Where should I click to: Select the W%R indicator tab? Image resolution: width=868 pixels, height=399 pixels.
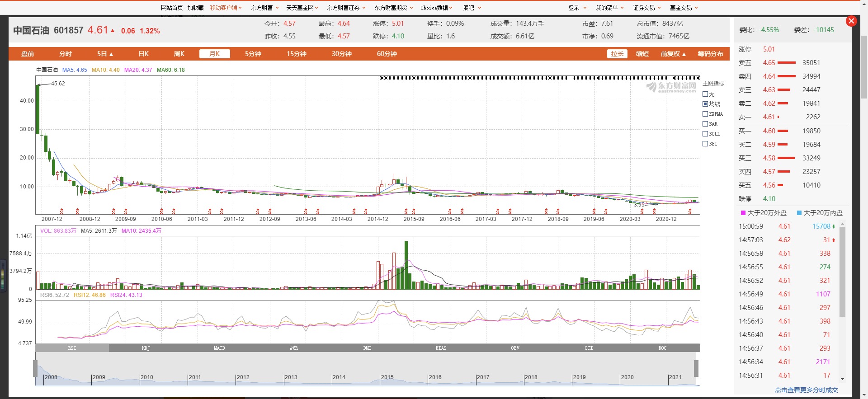293,348
